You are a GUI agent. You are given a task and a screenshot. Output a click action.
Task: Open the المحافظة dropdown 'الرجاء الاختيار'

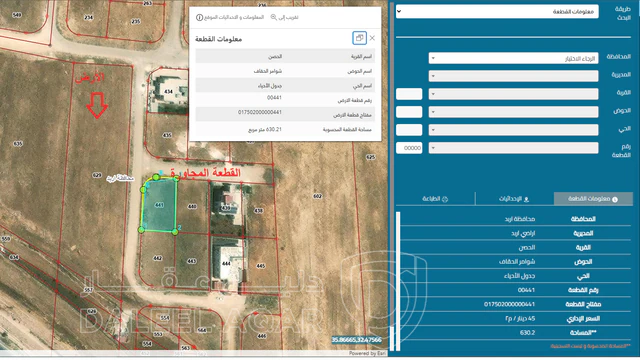[x=513, y=58]
